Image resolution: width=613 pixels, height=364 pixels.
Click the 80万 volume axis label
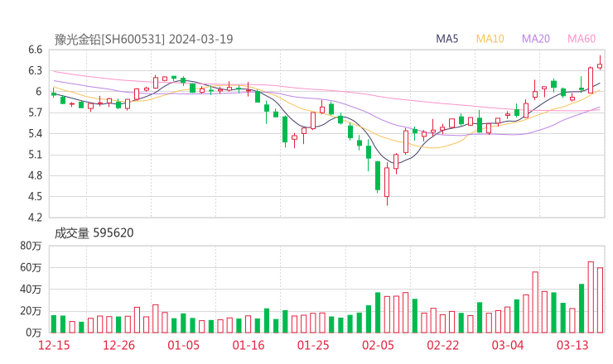[x=31, y=246]
